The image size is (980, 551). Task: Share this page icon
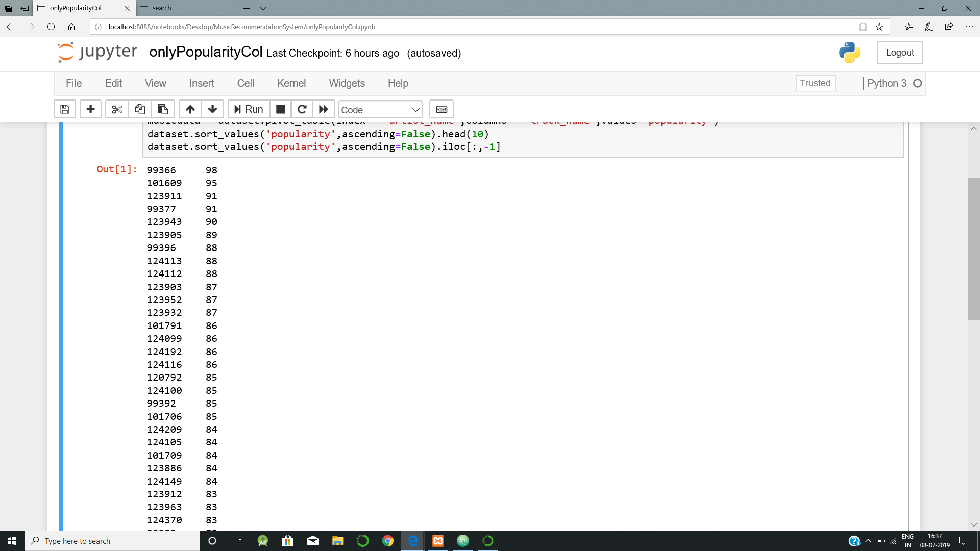pos(949,27)
